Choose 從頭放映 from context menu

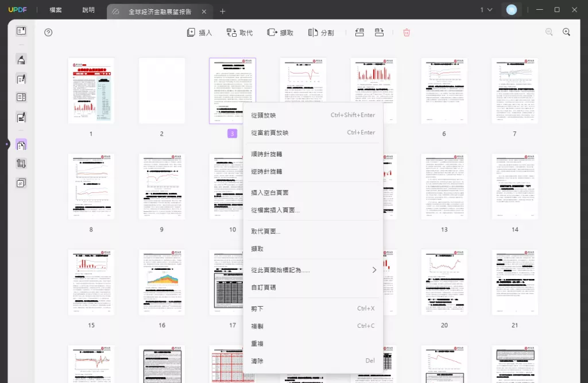(313, 115)
